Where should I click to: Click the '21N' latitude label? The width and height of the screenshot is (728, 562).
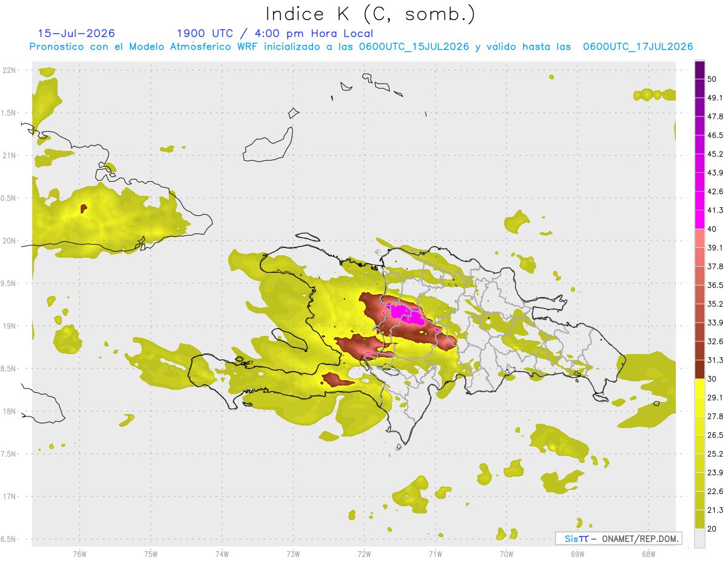coord(9,155)
